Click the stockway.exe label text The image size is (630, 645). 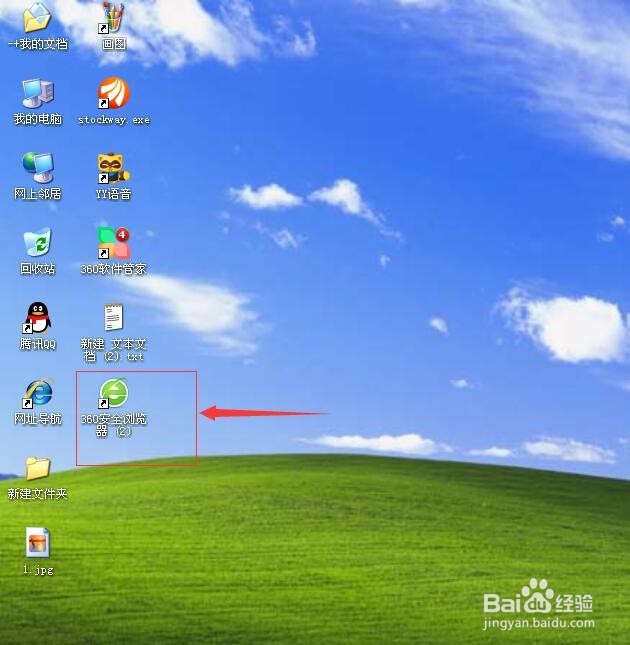point(114,120)
